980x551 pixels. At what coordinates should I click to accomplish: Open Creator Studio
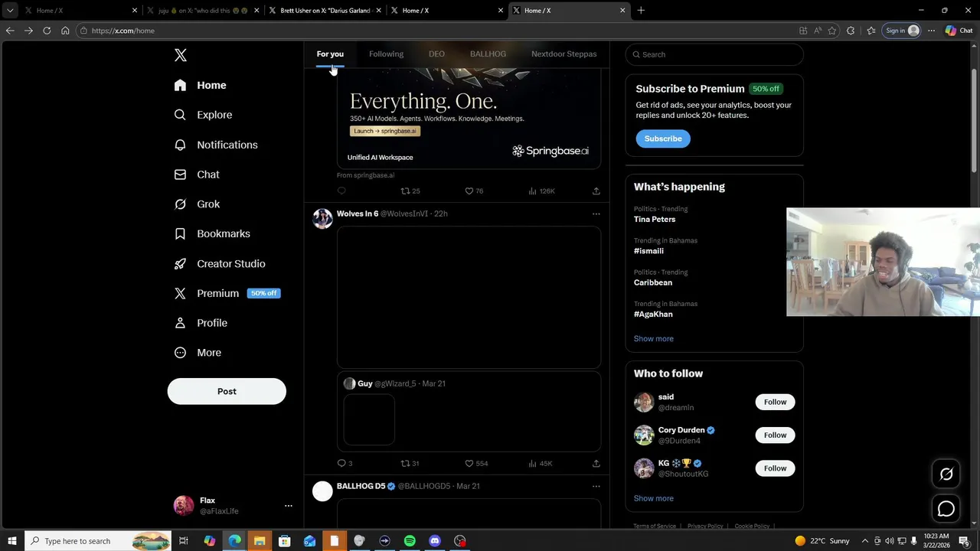[220, 263]
